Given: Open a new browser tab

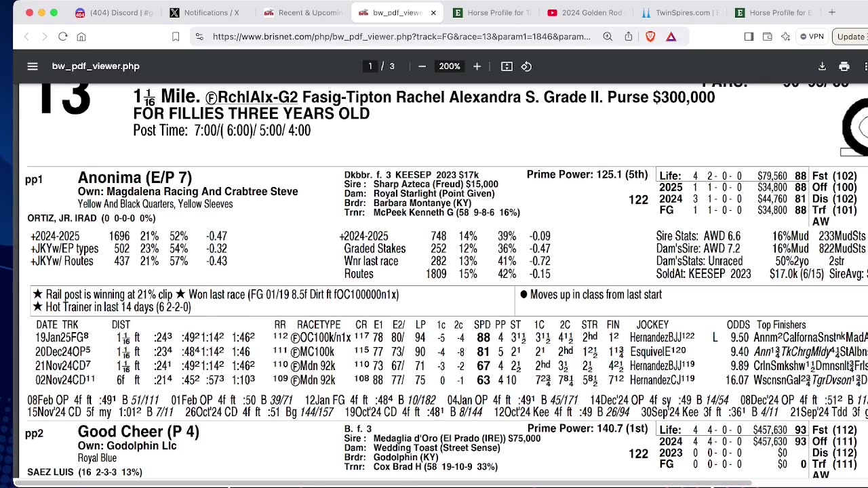Looking at the screenshot, I should [831, 12].
